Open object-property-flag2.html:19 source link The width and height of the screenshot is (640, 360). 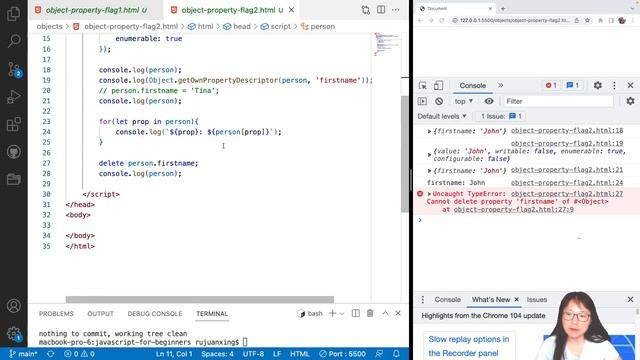(x=567, y=144)
